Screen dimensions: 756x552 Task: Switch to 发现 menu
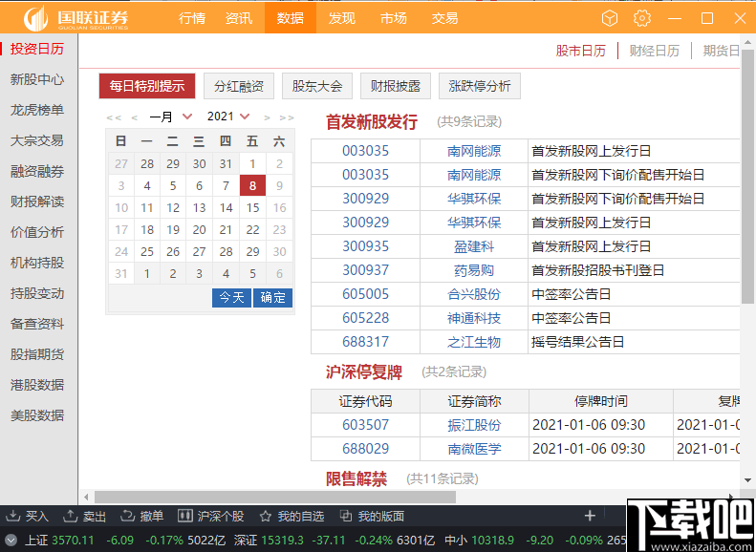(342, 18)
